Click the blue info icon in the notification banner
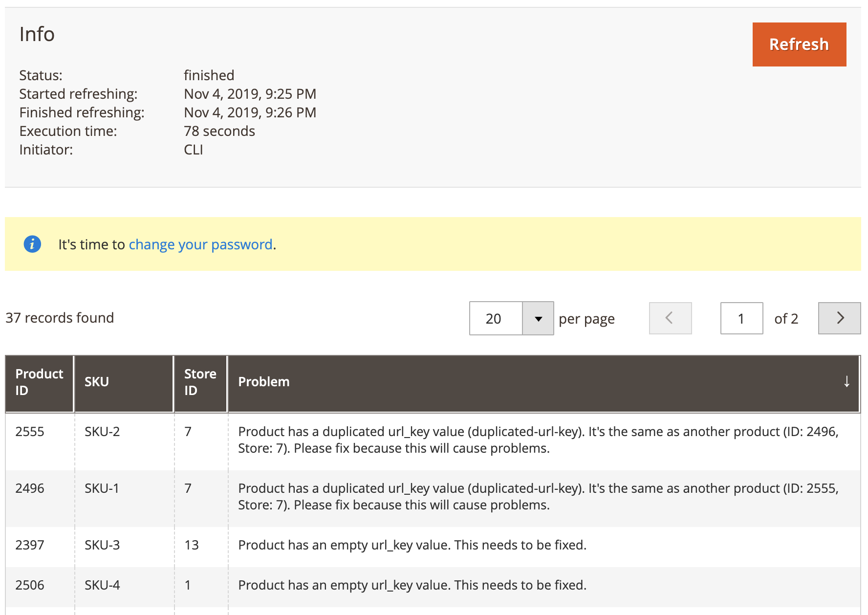The width and height of the screenshot is (868, 615). [x=32, y=244]
